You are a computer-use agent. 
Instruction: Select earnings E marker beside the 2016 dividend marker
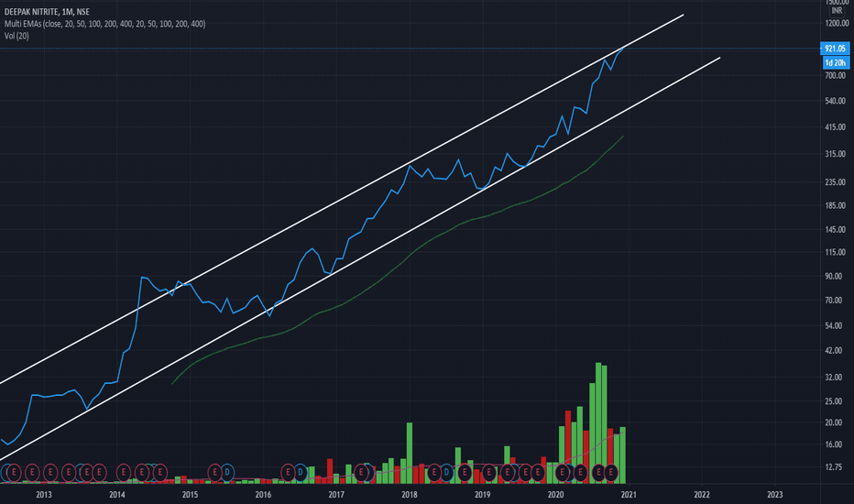[x=288, y=473]
